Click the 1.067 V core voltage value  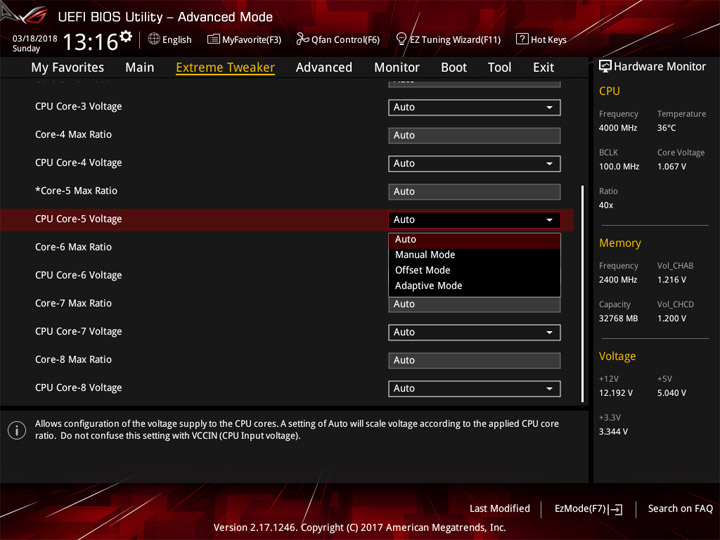coord(671,167)
